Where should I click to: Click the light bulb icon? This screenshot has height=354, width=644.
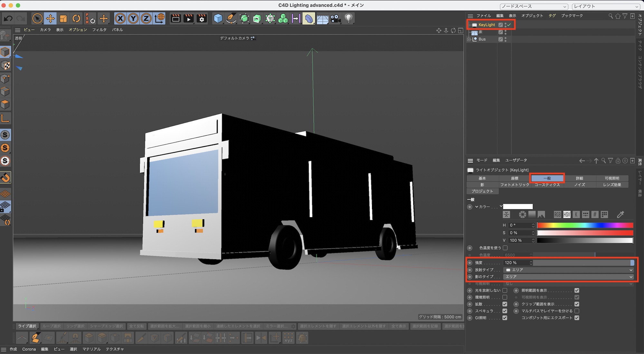coord(348,19)
